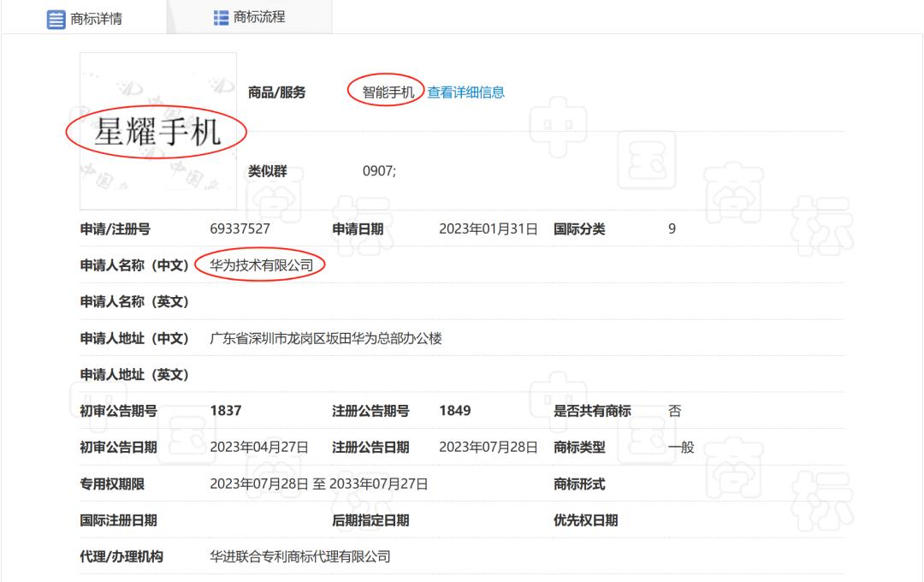Select the 智能手机 goods text
Screen dimensions: 924x582
click(388, 92)
